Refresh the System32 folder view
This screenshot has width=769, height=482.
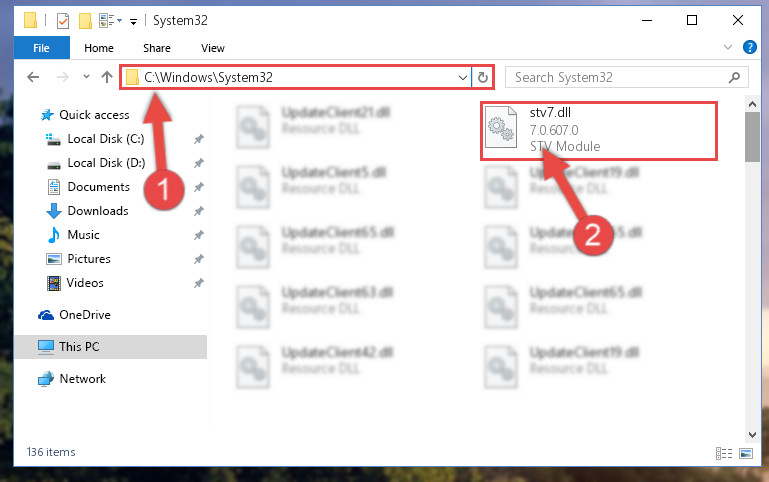(483, 77)
